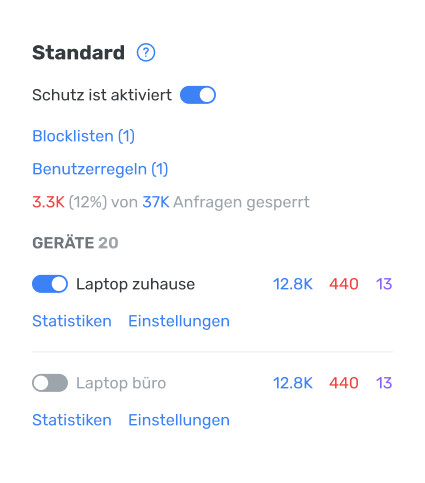Disable the Laptop zuhause device switch
This screenshot has width=425, height=483.
[x=50, y=284]
